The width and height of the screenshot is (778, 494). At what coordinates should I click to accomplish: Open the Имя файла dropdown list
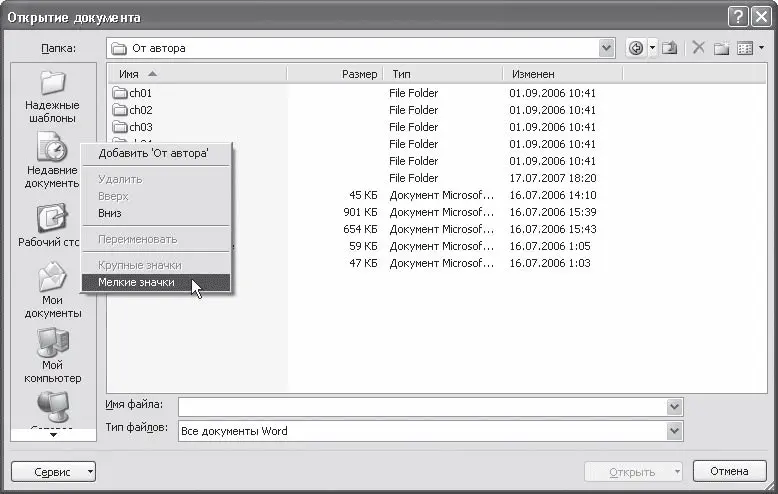point(675,407)
